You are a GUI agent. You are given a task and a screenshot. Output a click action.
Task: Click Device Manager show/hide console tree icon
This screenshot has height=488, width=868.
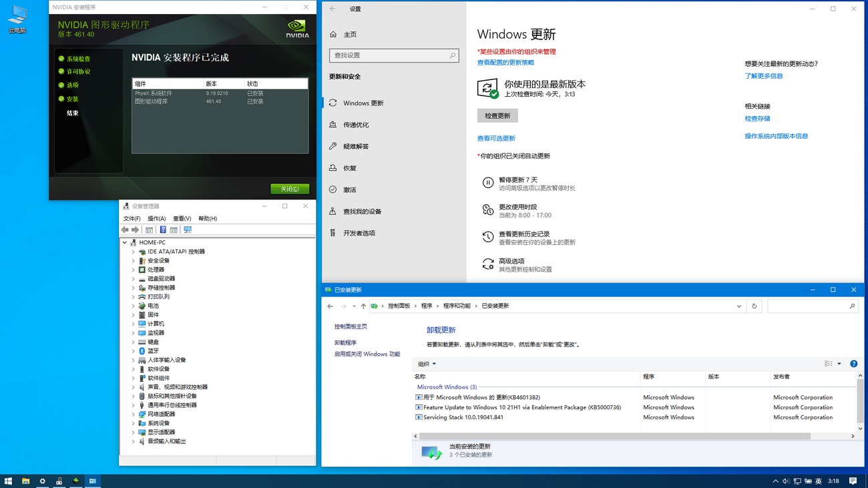(150, 230)
